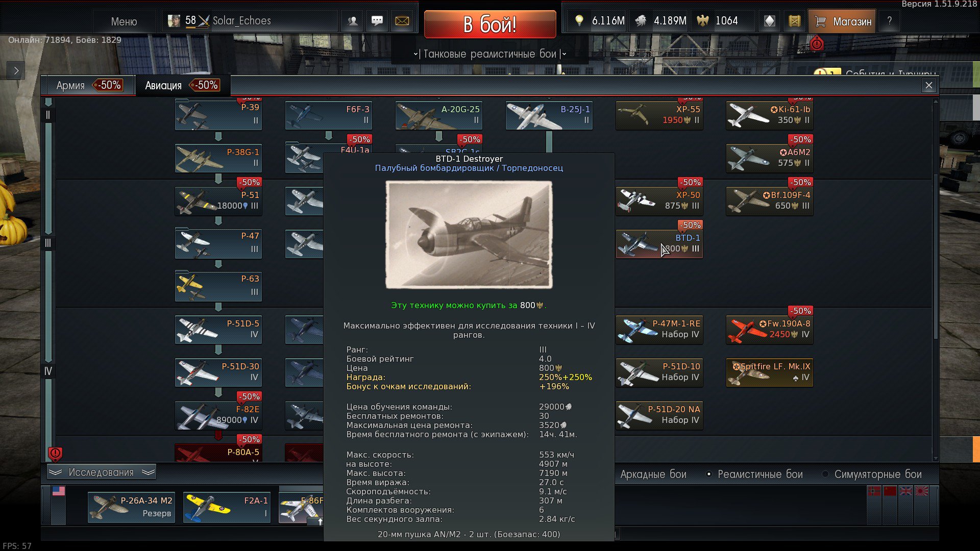
Task: Select the P-38G-1 aircraft card
Action: pos(218,158)
